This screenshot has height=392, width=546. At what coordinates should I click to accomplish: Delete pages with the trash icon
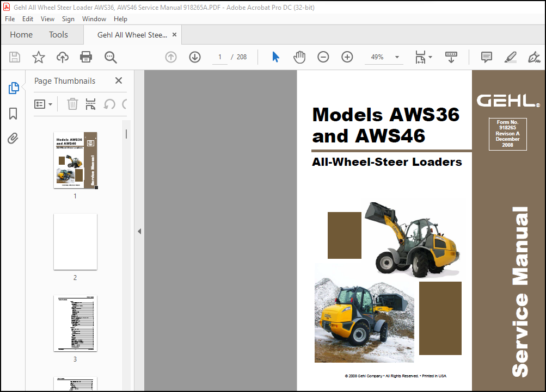(x=72, y=104)
